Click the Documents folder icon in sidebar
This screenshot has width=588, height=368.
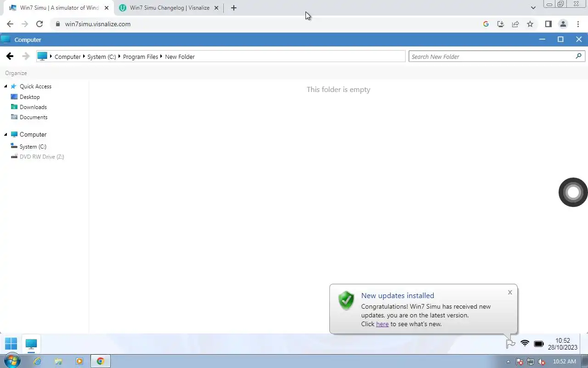[14, 117]
